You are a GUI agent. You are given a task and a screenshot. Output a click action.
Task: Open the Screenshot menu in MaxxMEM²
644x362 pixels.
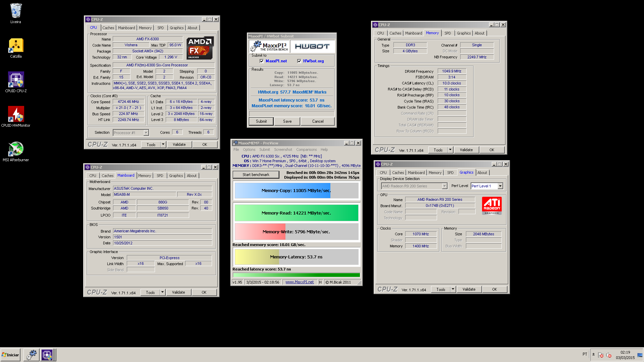(x=283, y=149)
